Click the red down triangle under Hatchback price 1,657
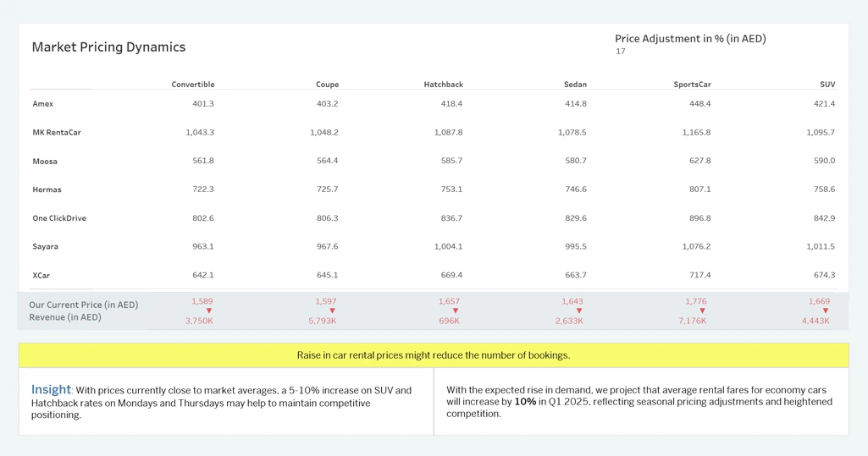 click(456, 311)
